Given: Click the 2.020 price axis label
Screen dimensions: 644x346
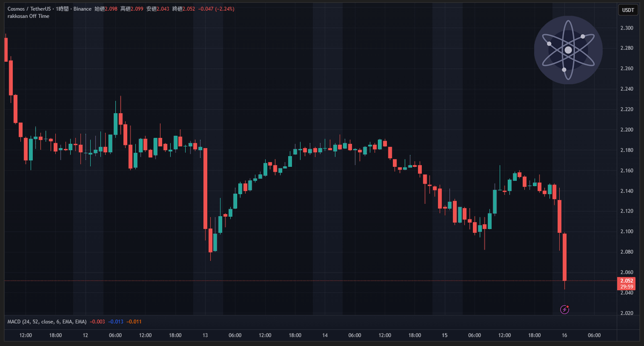Looking at the screenshot, I should coord(626,313).
